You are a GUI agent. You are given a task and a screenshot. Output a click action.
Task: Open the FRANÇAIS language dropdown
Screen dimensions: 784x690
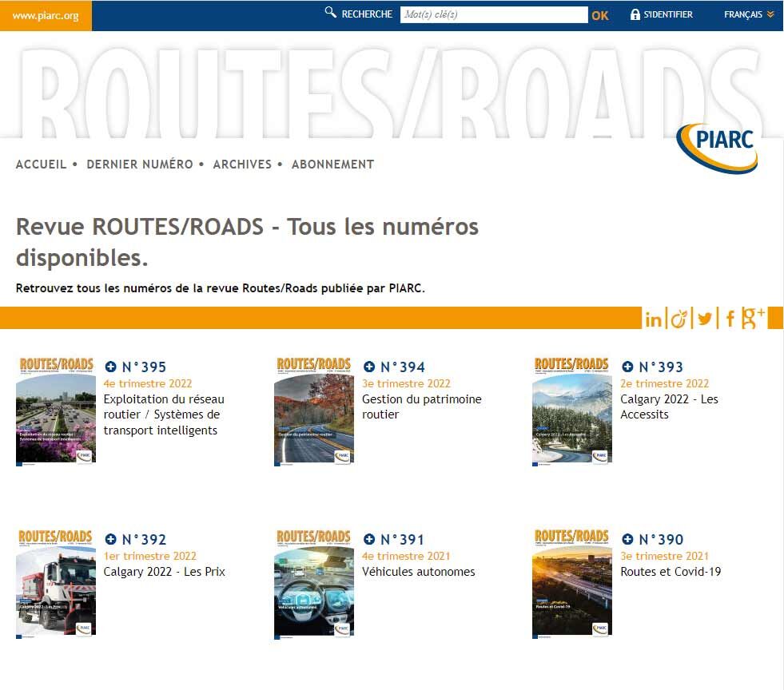(749, 14)
